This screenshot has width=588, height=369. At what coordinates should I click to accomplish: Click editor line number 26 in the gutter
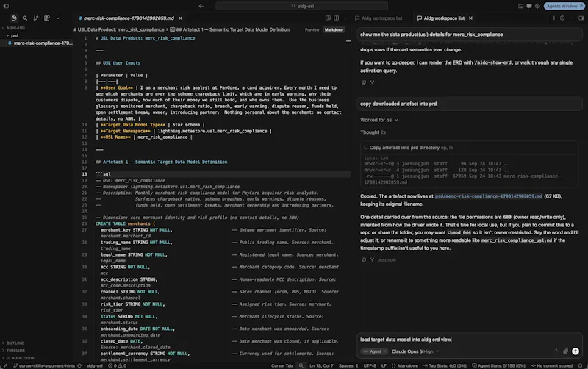tap(85, 223)
